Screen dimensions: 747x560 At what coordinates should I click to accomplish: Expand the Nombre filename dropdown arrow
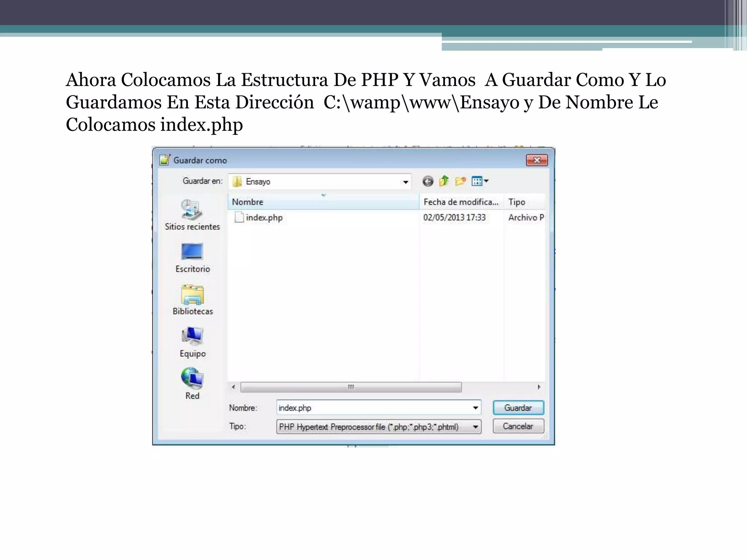(x=475, y=408)
